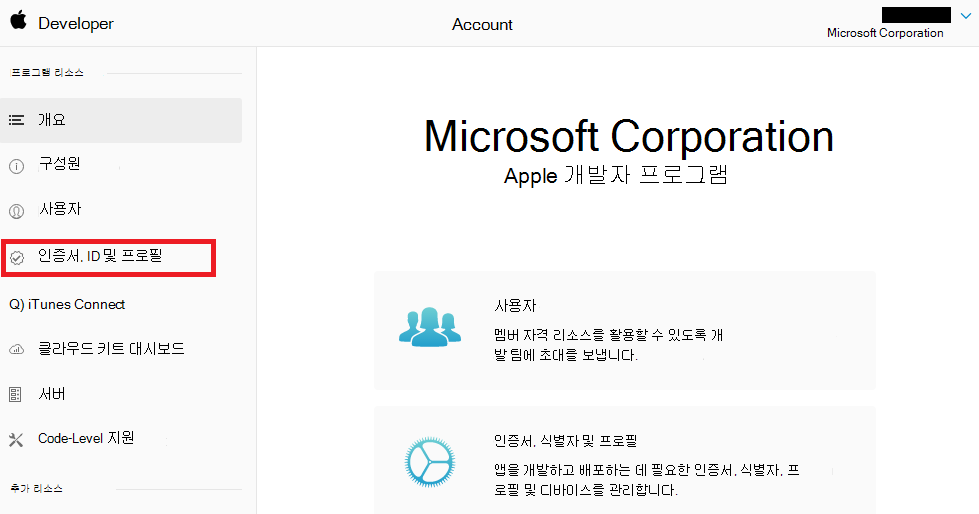Open the Developer home link
The width and height of the screenshot is (979, 514).
pos(76,24)
